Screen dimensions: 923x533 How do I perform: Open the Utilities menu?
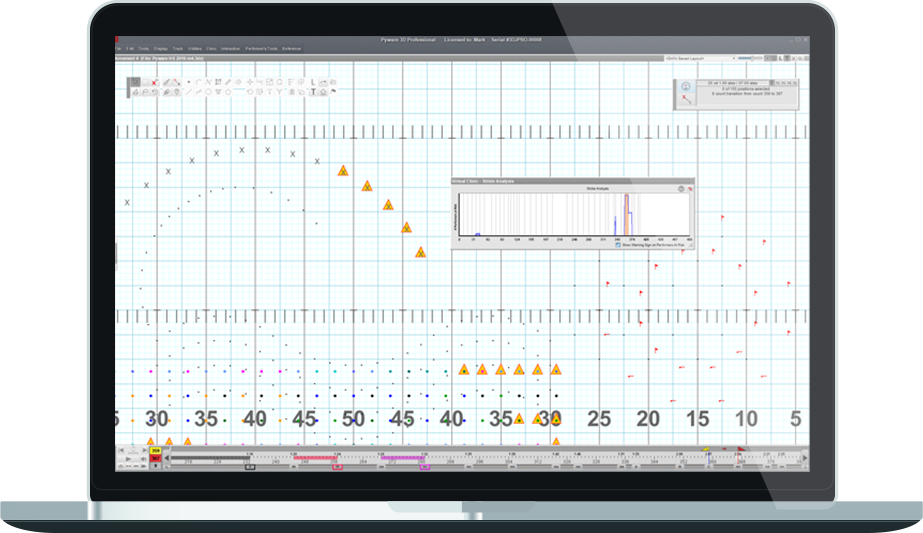coord(194,48)
